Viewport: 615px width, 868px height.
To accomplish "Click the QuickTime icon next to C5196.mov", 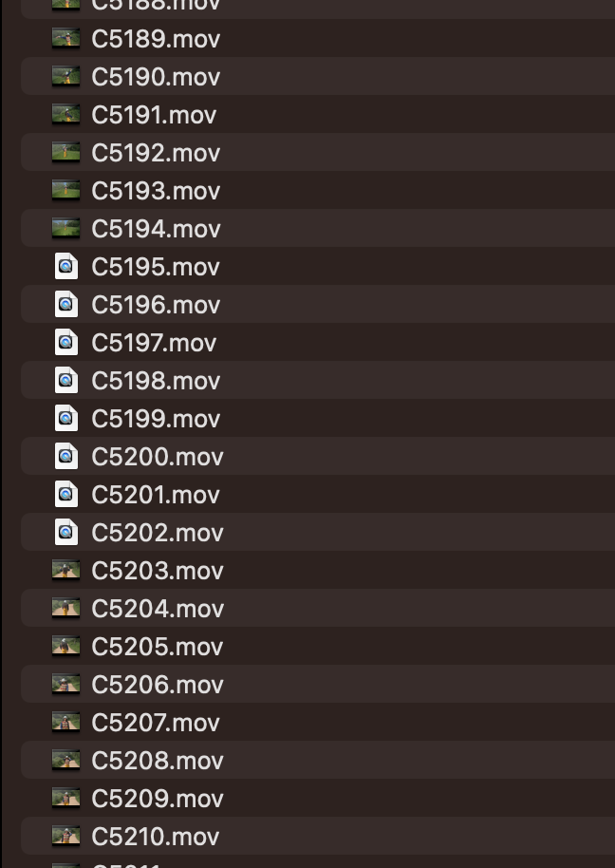I will [x=65, y=305].
